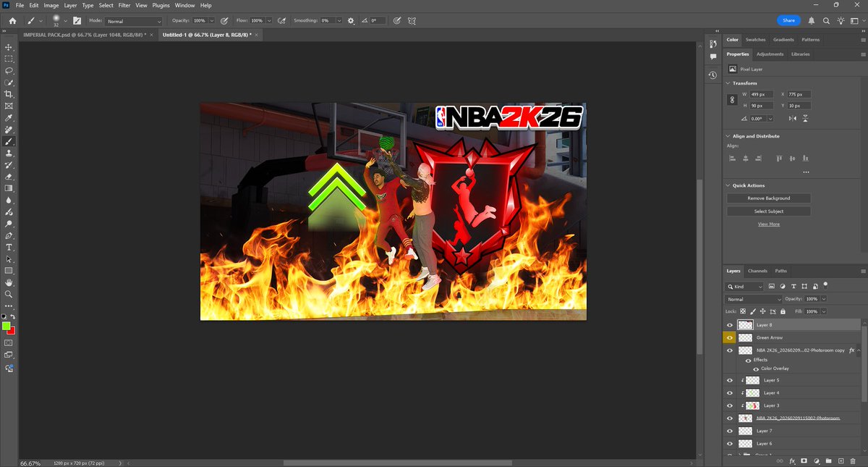Open the Opacity dropdown in options bar
Viewport: 868px width, 467px height.
211,21
